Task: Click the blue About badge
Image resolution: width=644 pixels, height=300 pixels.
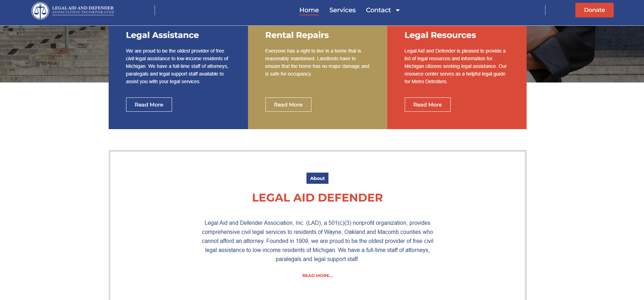Action: (x=317, y=178)
